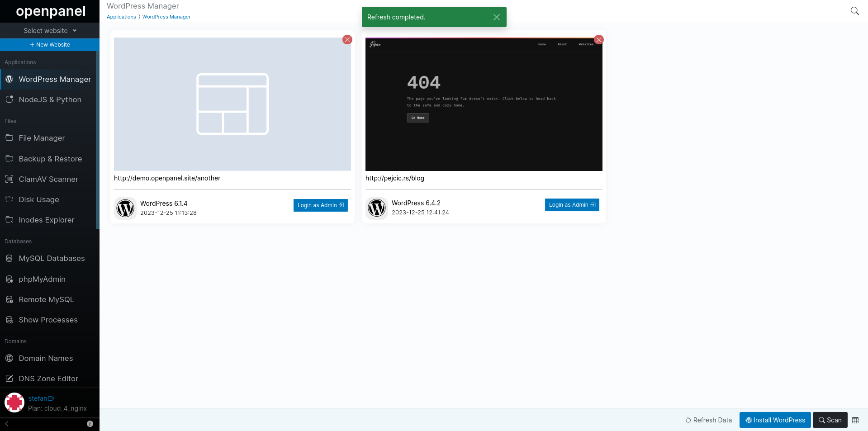Click the Applications breadcrumb link
Image resolution: width=868 pixels, height=431 pixels.
(x=121, y=17)
